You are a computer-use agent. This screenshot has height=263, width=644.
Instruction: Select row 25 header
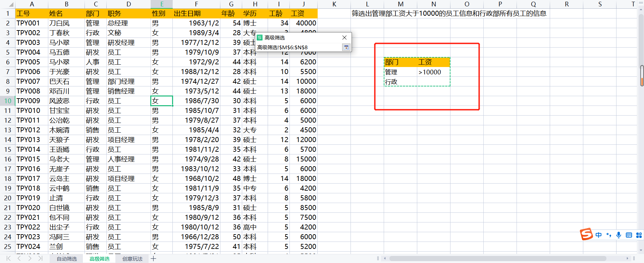tap(8, 247)
